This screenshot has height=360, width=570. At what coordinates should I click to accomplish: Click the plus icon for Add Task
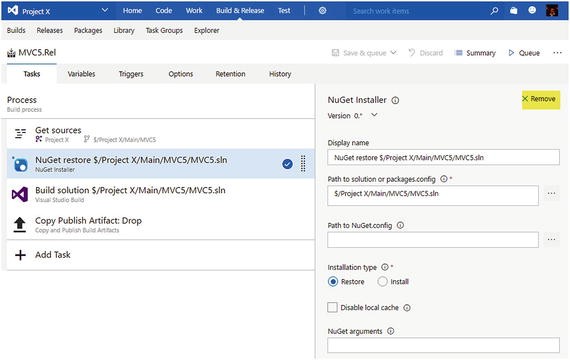coord(20,255)
